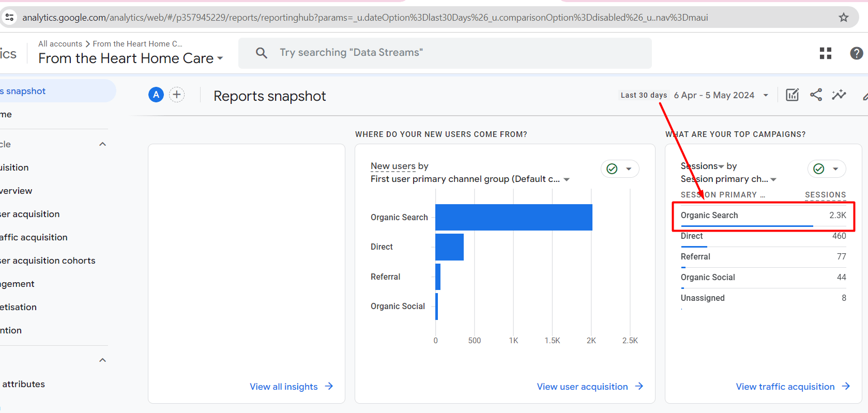The height and width of the screenshot is (413, 868).
Task: Share this report via share icon
Action: [x=816, y=95]
